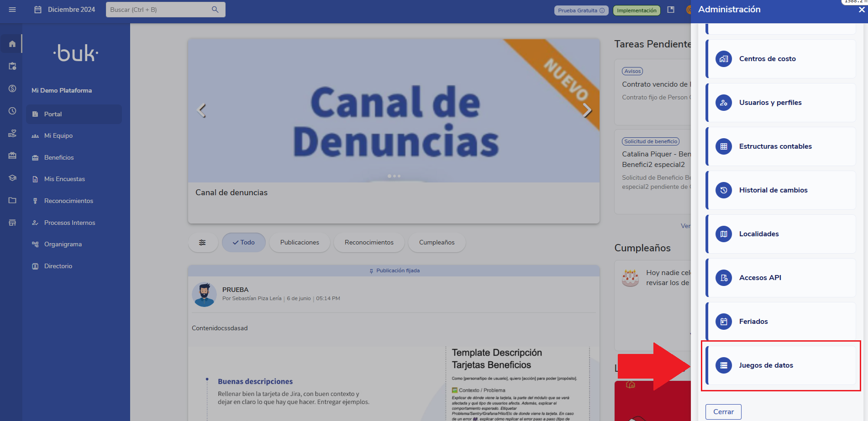Open the feed filter settings icon
The height and width of the screenshot is (421, 868).
tap(202, 243)
